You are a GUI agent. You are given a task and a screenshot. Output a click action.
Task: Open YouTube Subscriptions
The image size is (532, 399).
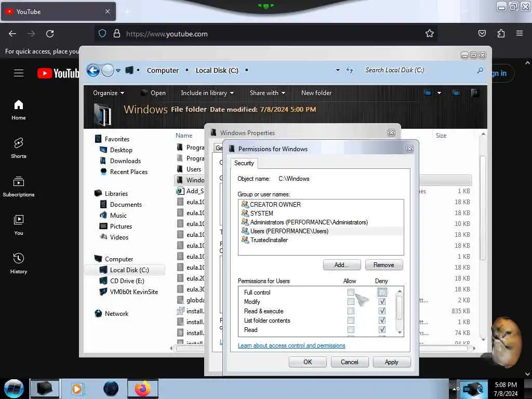pyautogui.click(x=19, y=187)
